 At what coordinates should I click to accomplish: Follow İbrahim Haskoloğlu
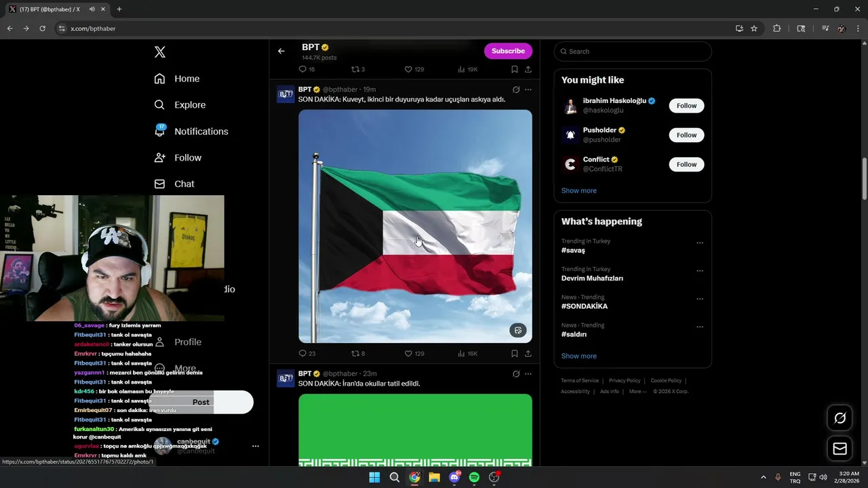(686, 106)
